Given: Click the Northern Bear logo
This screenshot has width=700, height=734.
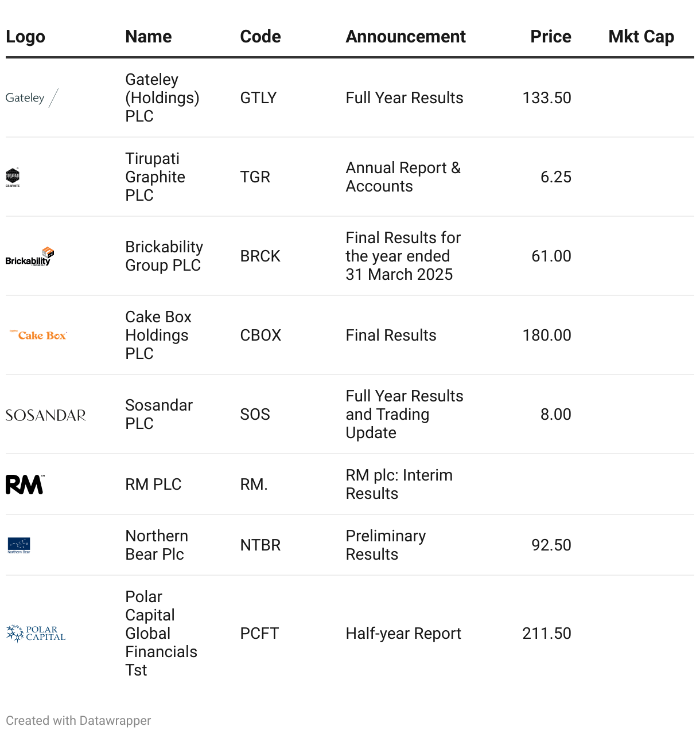Looking at the screenshot, I should [x=19, y=545].
